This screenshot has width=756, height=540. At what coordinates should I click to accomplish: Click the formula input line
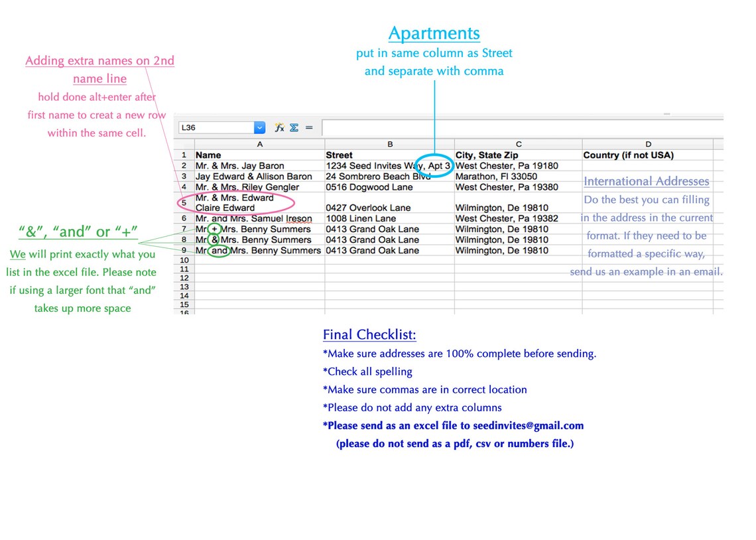point(523,128)
